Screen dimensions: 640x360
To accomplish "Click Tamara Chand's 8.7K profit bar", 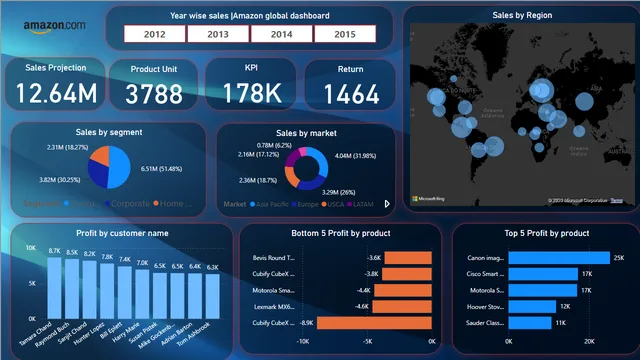I will pyautogui.click(x=54, y=288).
